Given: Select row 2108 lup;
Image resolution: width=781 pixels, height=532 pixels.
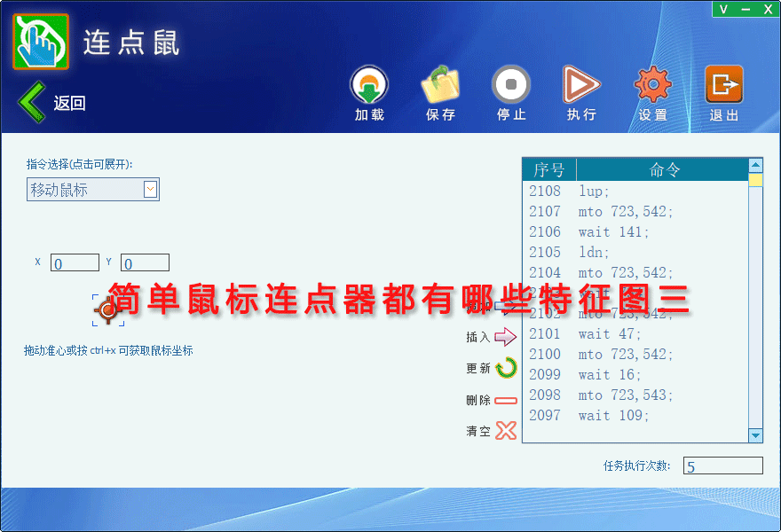Looking at the screenshot, I should point(635,192).
